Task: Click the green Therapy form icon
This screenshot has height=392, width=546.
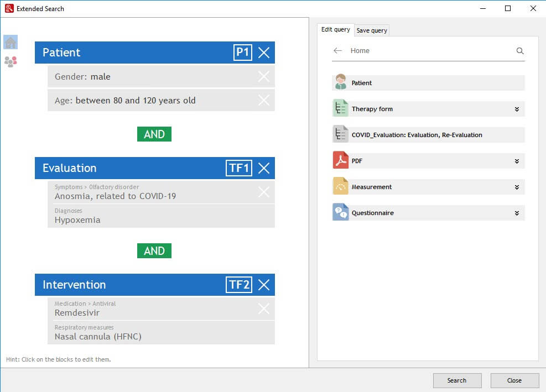Action: [x=341, y=108]
